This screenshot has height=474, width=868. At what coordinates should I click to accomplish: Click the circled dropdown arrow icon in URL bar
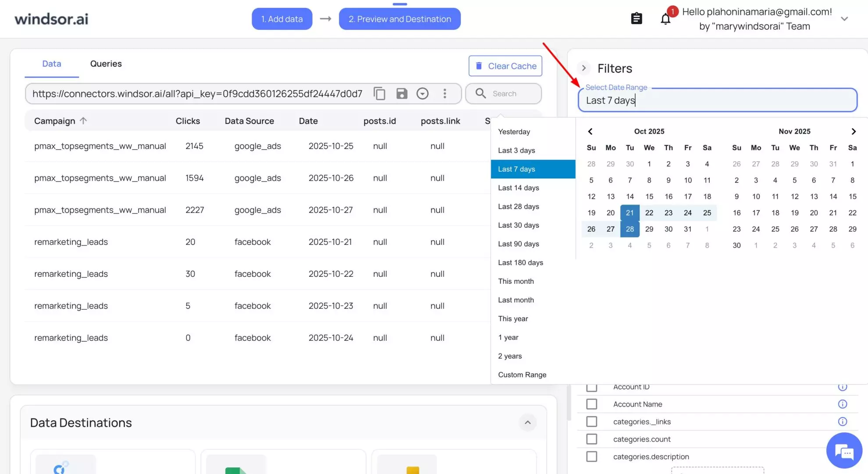(422, 94)
